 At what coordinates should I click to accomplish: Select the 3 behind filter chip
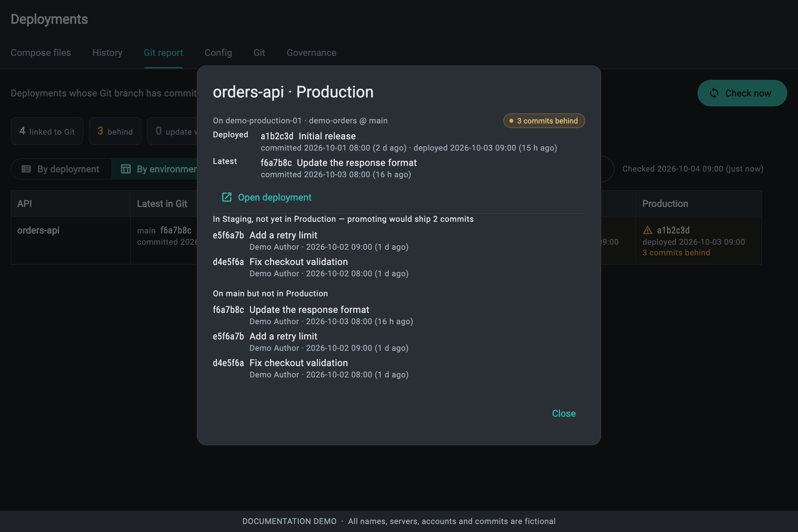click(115, 131)
